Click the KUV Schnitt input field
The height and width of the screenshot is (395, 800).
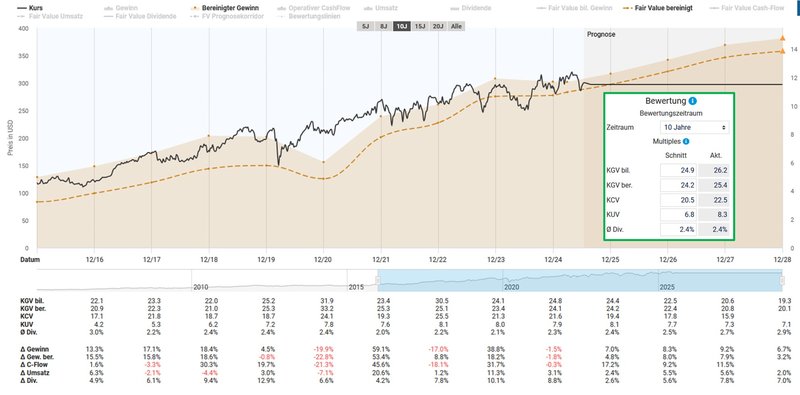678,215
